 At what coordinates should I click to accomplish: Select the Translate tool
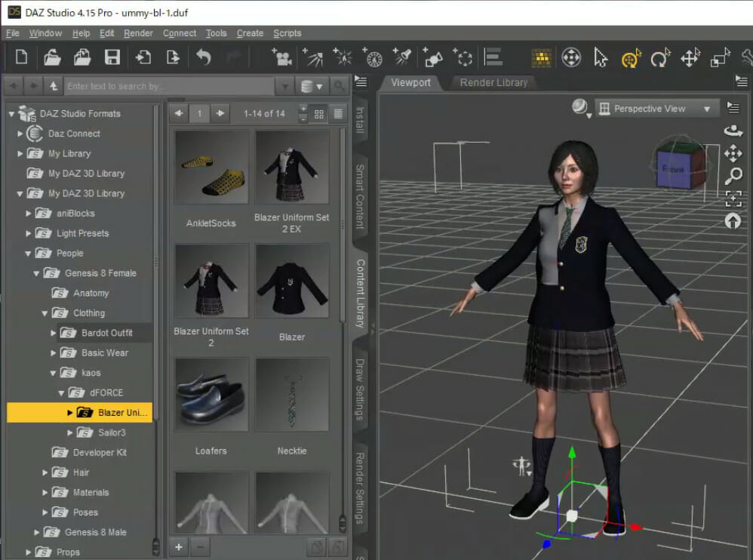point(690,57)
